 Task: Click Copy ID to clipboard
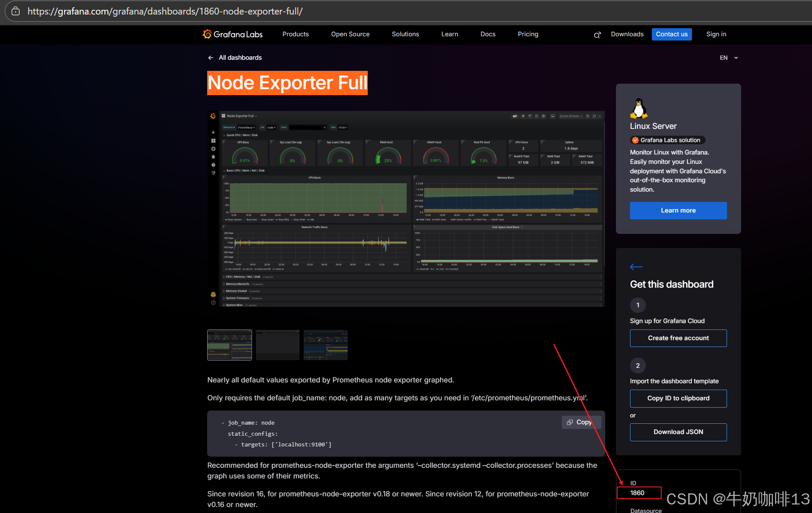click(678, 398)
